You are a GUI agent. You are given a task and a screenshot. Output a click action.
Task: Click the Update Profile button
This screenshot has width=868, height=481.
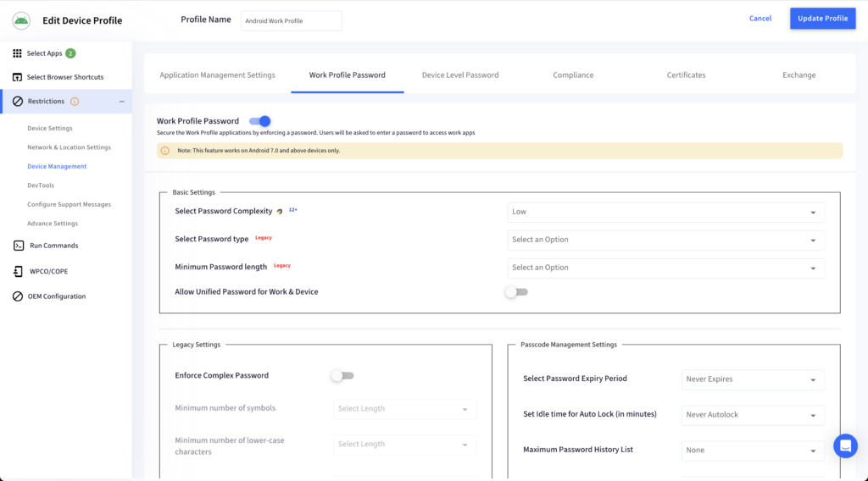(822, 19)
